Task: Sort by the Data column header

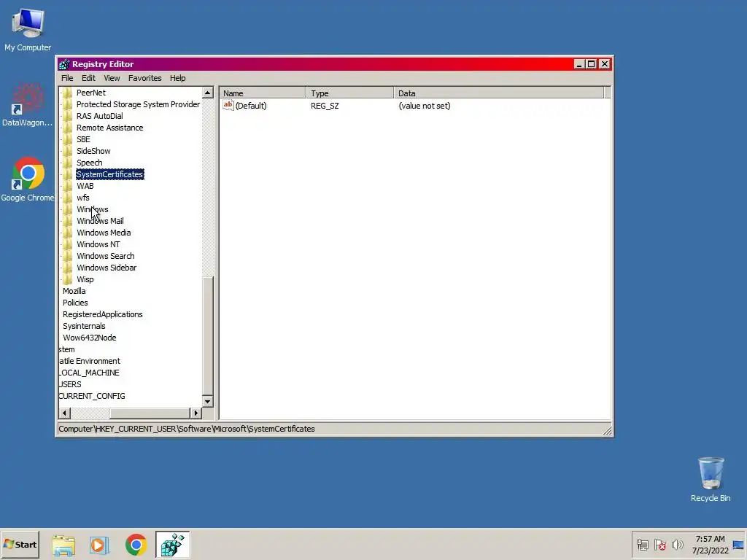Action: click(x=499, y=93)
